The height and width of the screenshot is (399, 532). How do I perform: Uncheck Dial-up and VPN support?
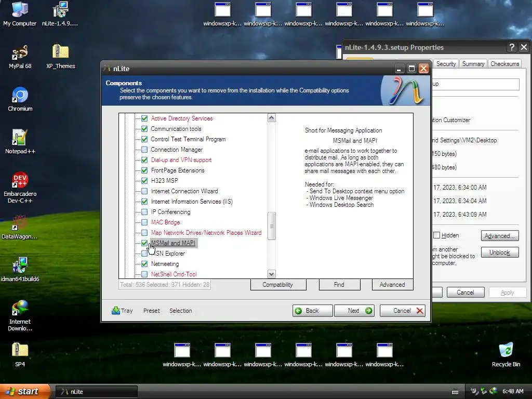click(x=144, y=160)
